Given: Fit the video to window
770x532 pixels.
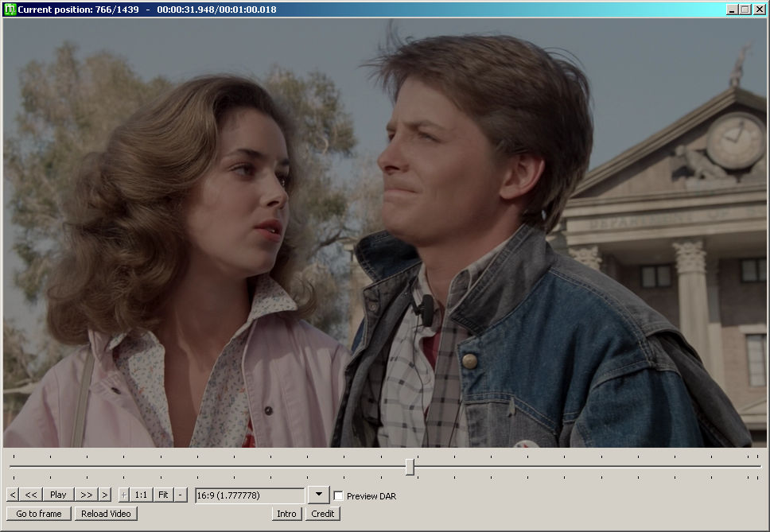Looking at the screenshot, I should point(164,495).
